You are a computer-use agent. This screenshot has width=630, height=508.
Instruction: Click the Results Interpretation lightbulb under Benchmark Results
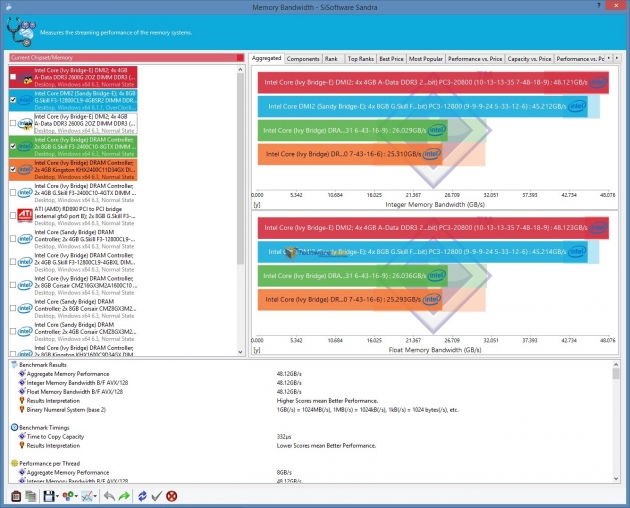pos(22,400)
